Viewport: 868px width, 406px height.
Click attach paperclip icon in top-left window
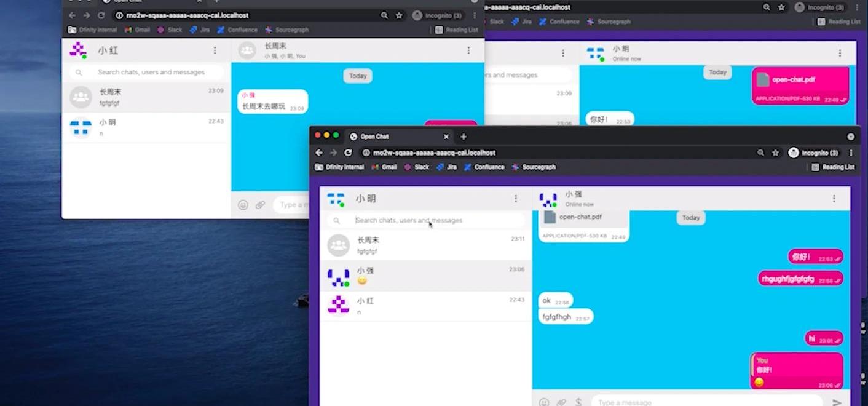260,205
